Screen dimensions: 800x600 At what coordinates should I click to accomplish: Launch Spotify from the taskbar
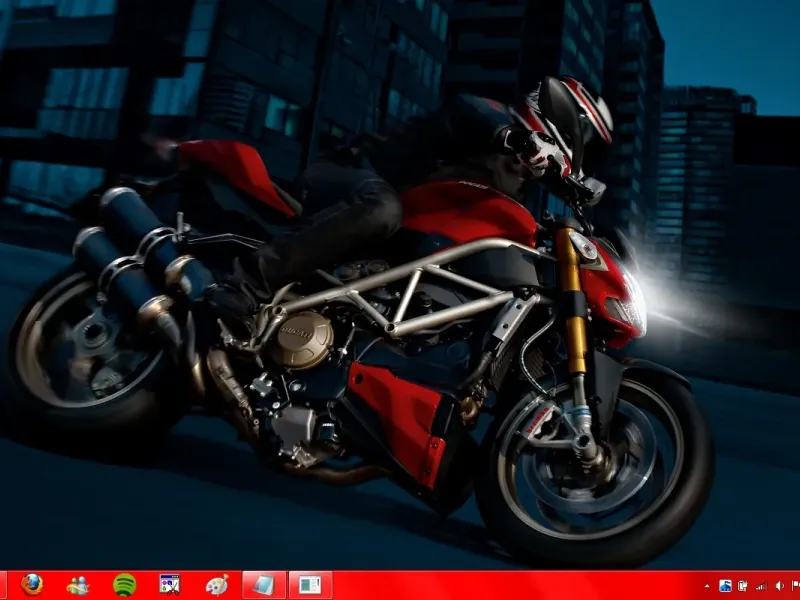[x=124, y=585]
